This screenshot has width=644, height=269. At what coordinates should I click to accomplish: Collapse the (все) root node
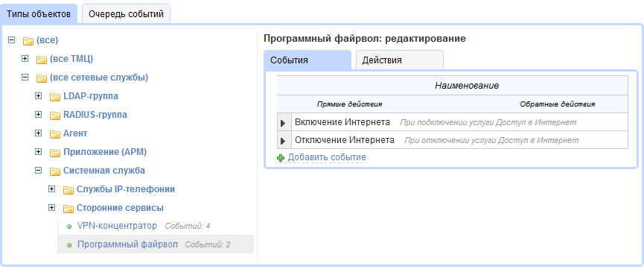pyautogui.click(x=12, y=40)
